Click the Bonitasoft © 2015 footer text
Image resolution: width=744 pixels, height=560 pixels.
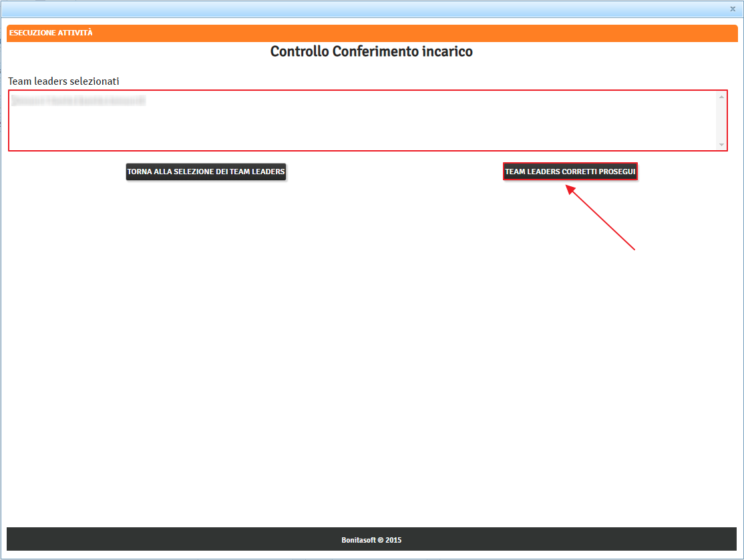pyautogui.click(x=371, y=540)
